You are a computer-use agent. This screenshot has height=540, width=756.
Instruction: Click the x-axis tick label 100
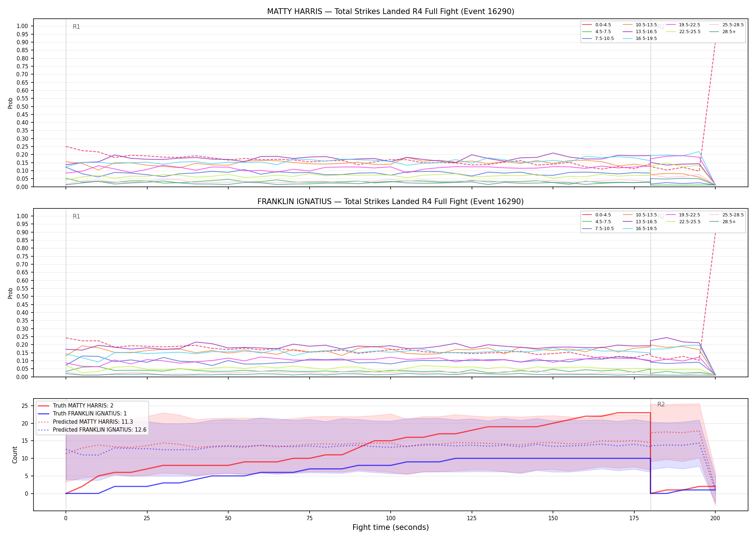391,518
